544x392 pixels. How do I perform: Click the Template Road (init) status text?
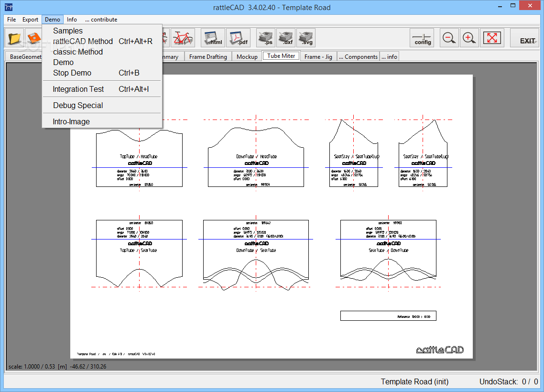[x=414, y=381]
